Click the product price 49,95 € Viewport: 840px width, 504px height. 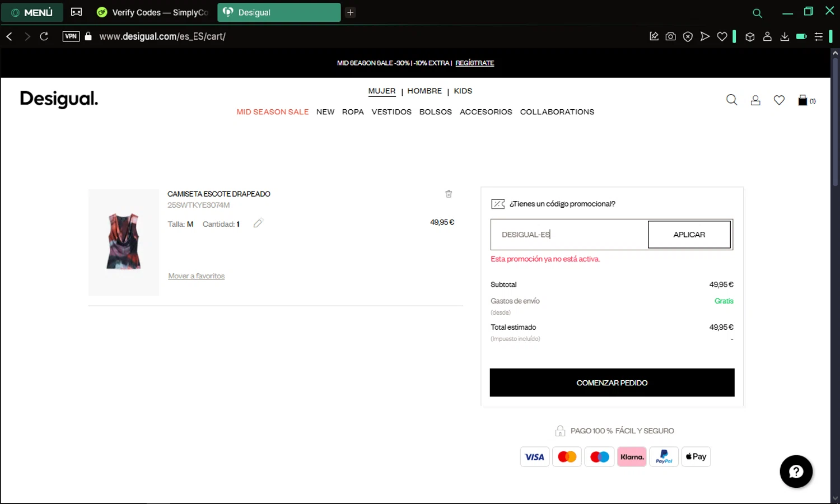coord(442,222)
